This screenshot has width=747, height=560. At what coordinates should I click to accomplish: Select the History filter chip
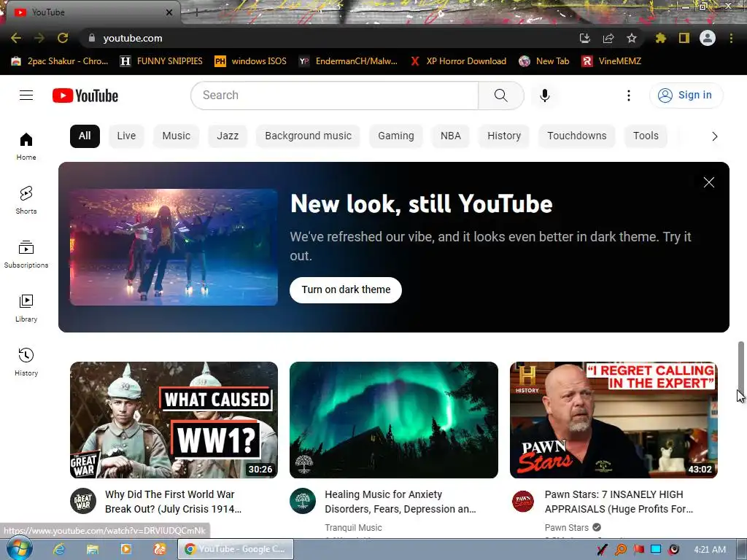coord(504,136)
